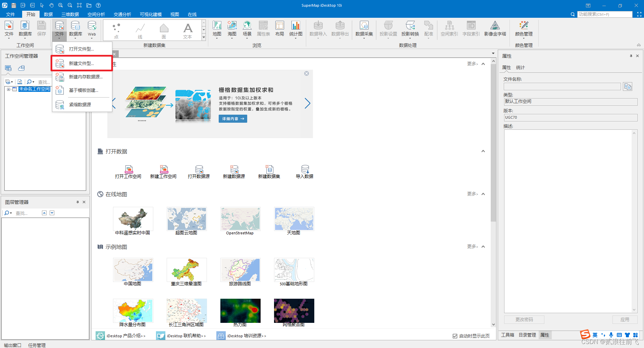The height and width of the screenshot is (348, 644).
Task: Build an 影像金字塔 image pyramid
Action: 495,29
